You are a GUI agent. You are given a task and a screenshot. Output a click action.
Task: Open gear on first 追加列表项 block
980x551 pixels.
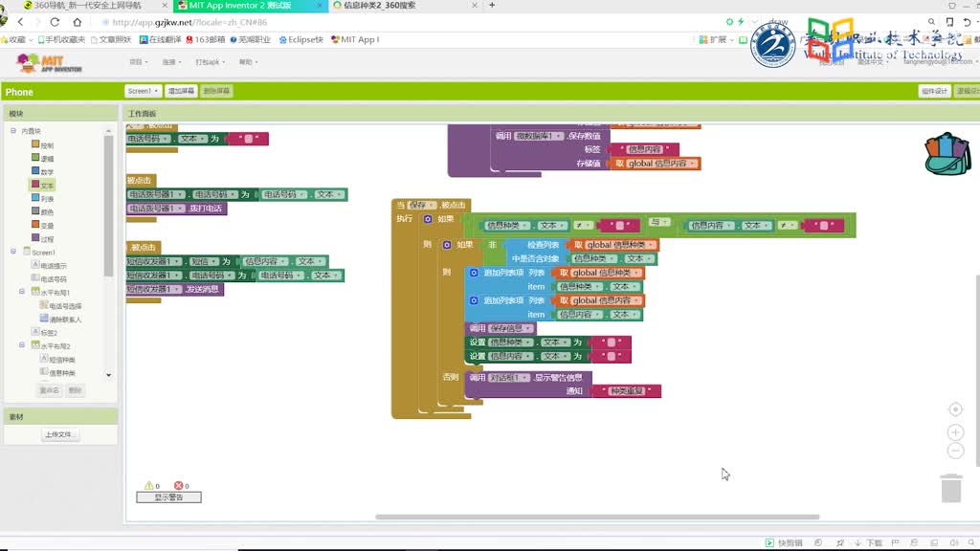pyautogui.click(x=474, y=273)
